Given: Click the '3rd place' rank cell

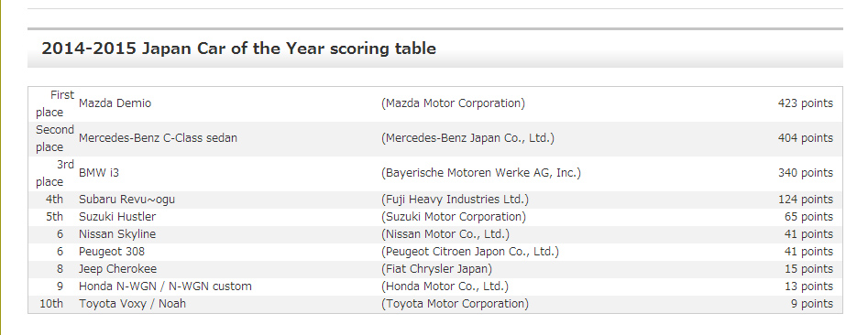Looking at the screenshot, I should tap(55, 174).
